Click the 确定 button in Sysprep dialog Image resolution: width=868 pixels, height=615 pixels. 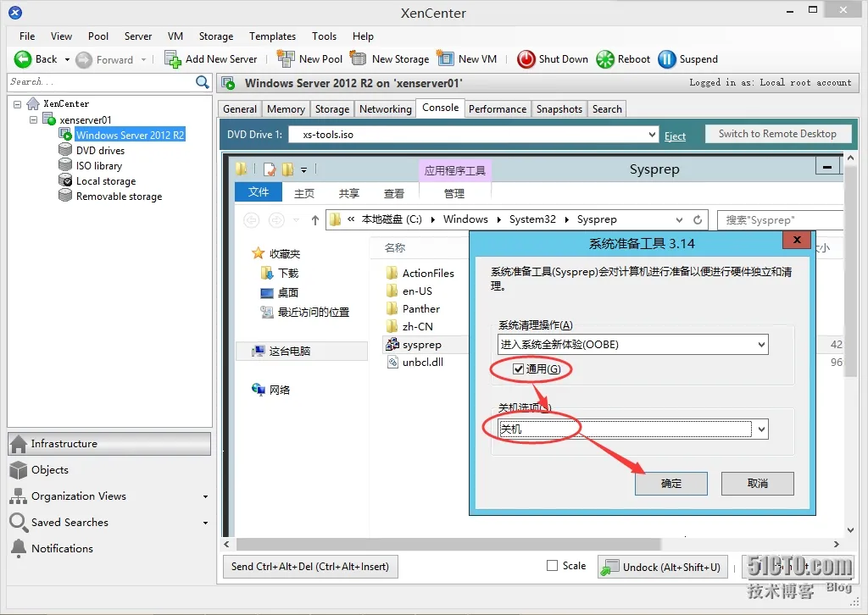[671, 484]
